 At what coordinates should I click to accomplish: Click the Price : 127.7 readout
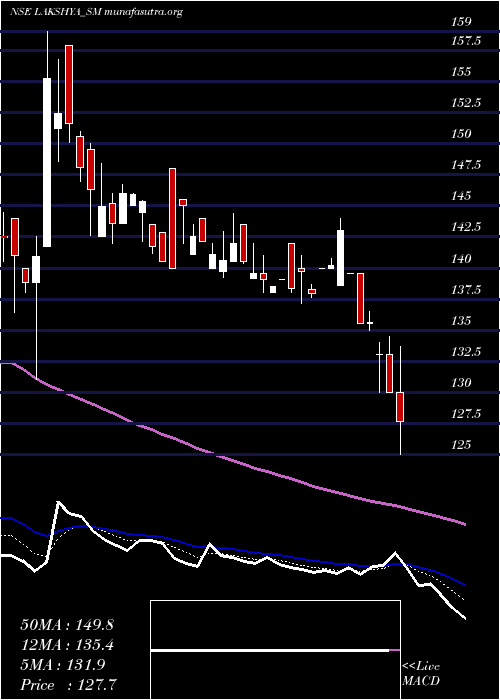(x=69, y=685)
